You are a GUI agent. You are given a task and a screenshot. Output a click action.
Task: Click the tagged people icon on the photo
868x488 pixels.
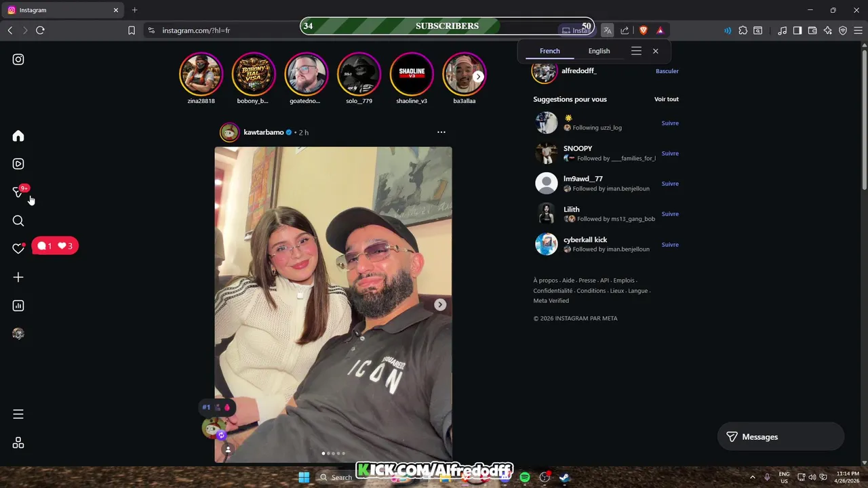228,449
